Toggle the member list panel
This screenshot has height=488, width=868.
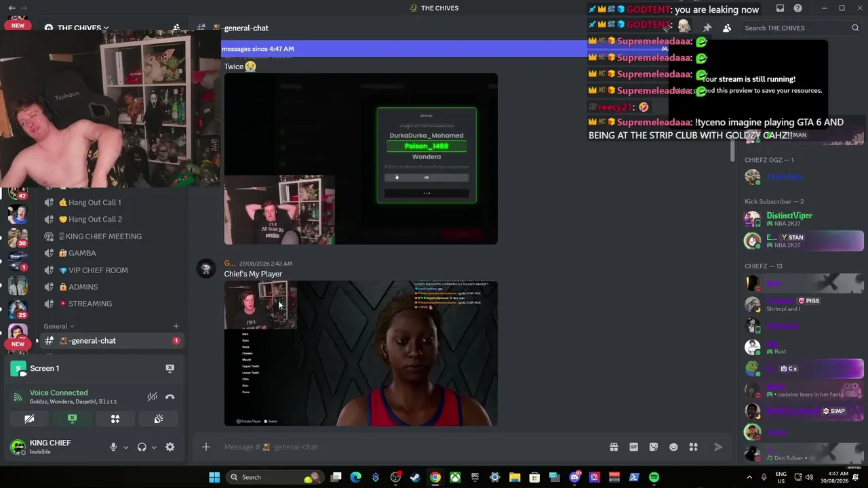point(727,28)
